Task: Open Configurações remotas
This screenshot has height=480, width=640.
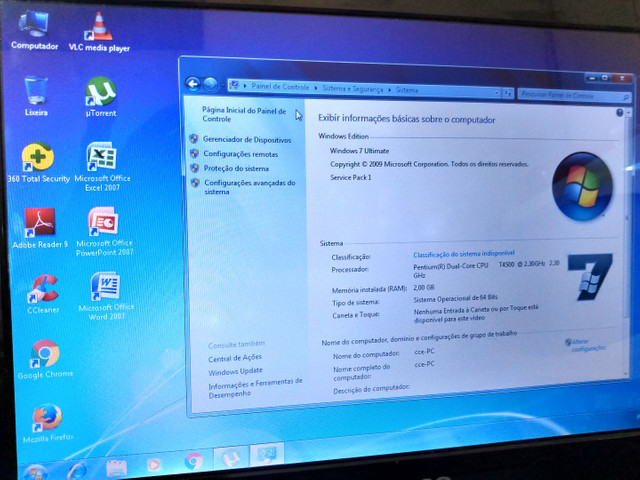Action: [240, 154]
